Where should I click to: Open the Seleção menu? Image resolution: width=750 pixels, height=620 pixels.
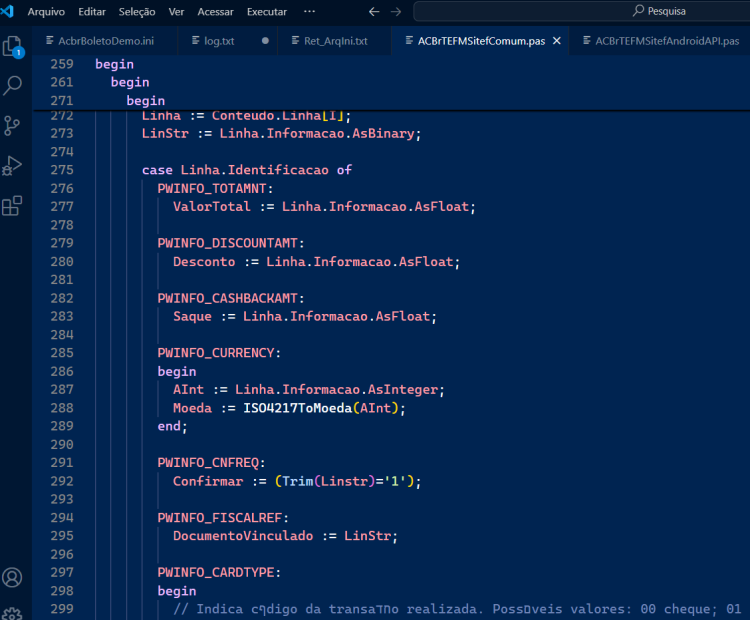[137, 11]
